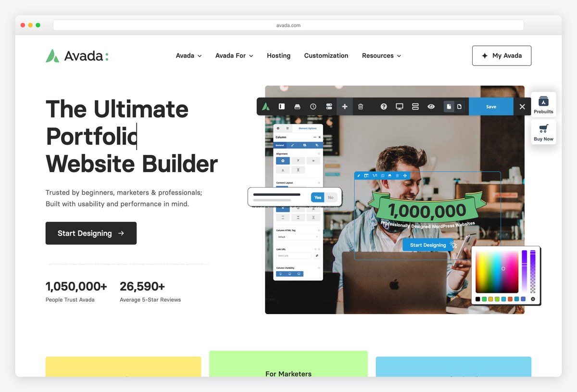Select the General tab in Column panel
This screenshot has width=577, height=392.
click(279, 145)
